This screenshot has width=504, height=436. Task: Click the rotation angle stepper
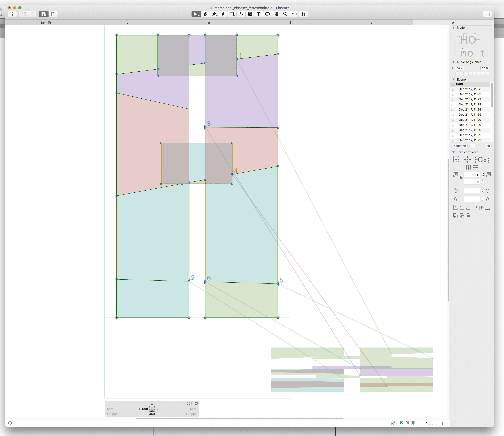click(483, 190)
